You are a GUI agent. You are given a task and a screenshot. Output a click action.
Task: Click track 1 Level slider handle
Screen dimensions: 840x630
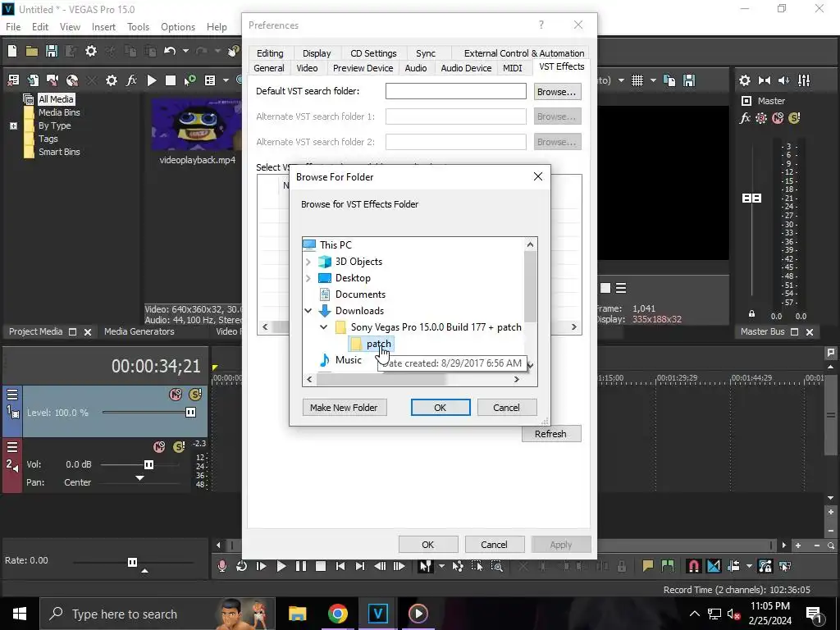point(190,413)
